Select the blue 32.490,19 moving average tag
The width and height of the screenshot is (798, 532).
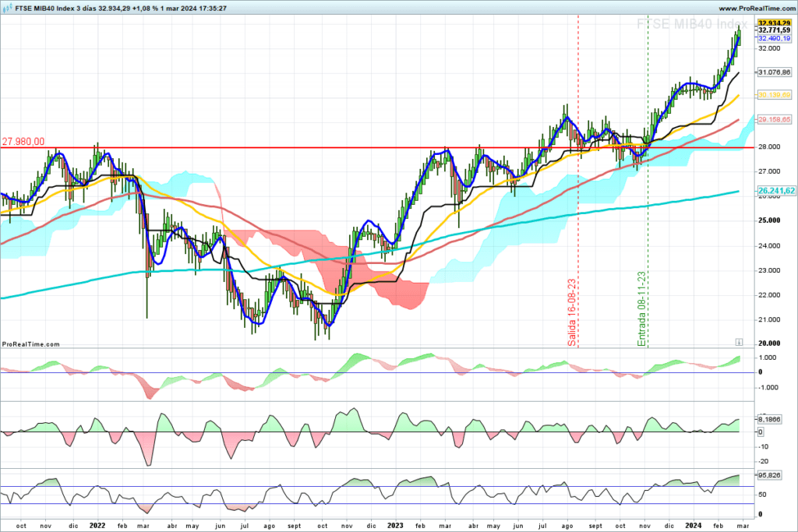pyautogui.click(x=774, y=38)
